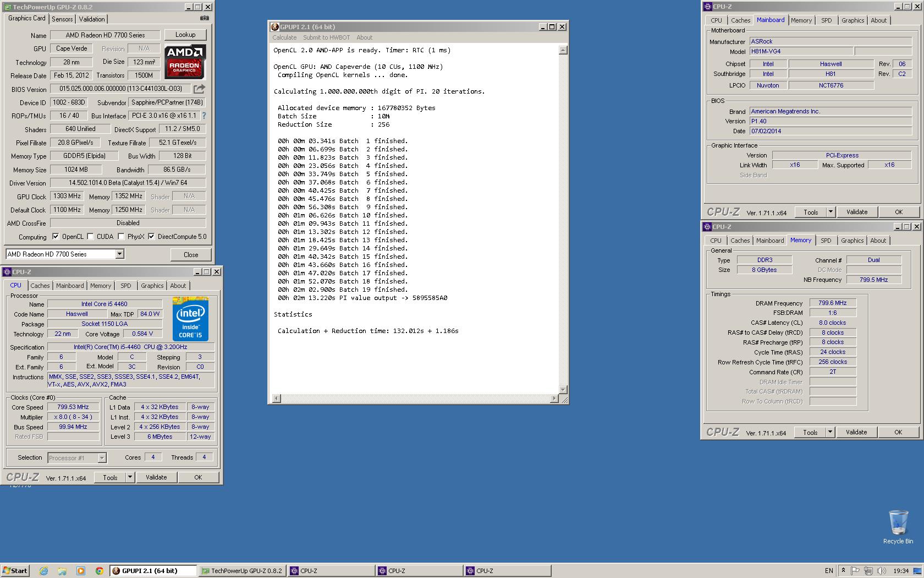Click the CPU-Z CPU window title icon
This screenshot has width=924, height=578.
click(x=7, y=272)
